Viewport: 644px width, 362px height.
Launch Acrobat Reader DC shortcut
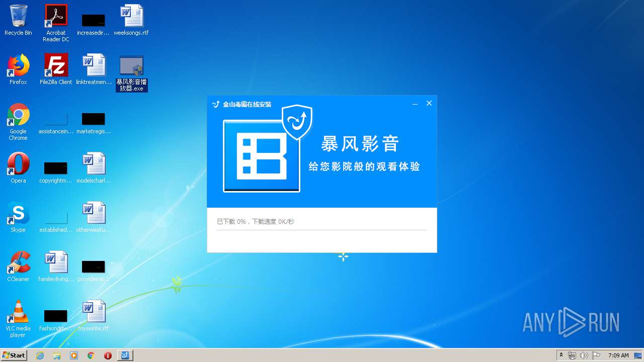[x=56, y=23]
